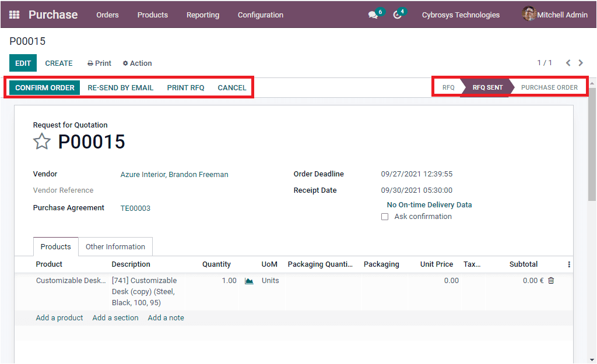The image size is (597, 364).
Task: Open column options via the dots icon
Action: pyautogui.click(x=568, y=264)
